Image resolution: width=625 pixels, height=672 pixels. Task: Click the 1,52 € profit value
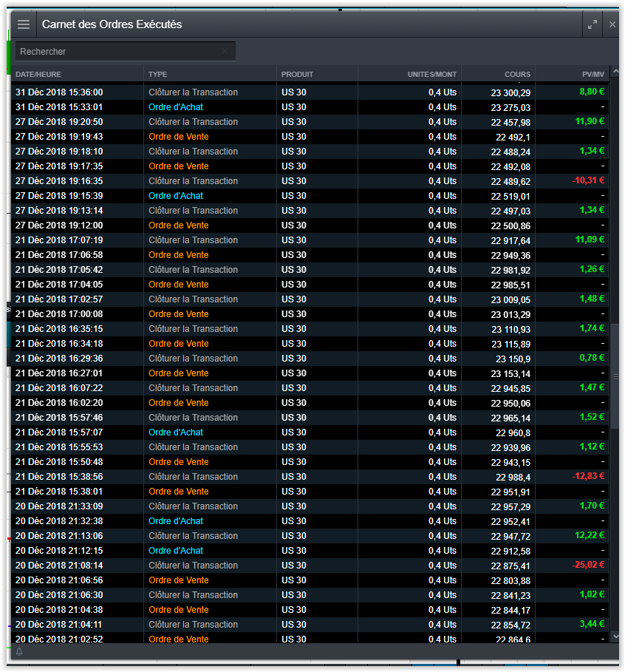[x=592, y=417]
